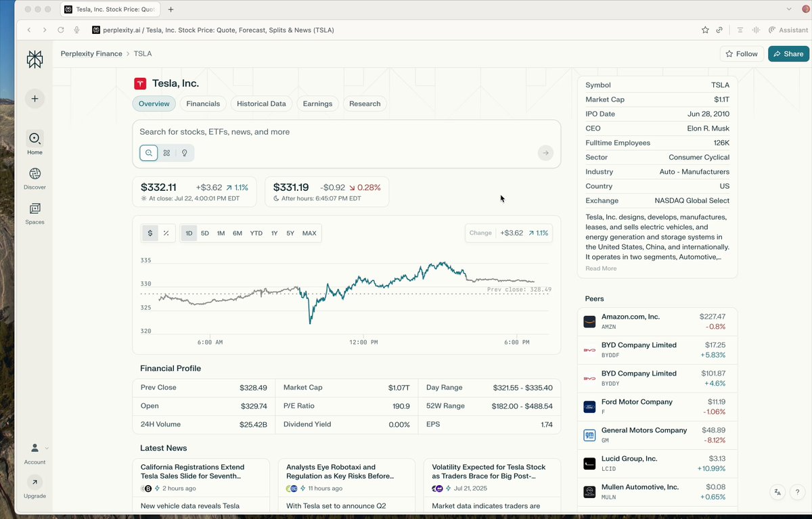Click the Mullen Automotive logo icon
The image size is (812, 519).
[x=589, y=492]
